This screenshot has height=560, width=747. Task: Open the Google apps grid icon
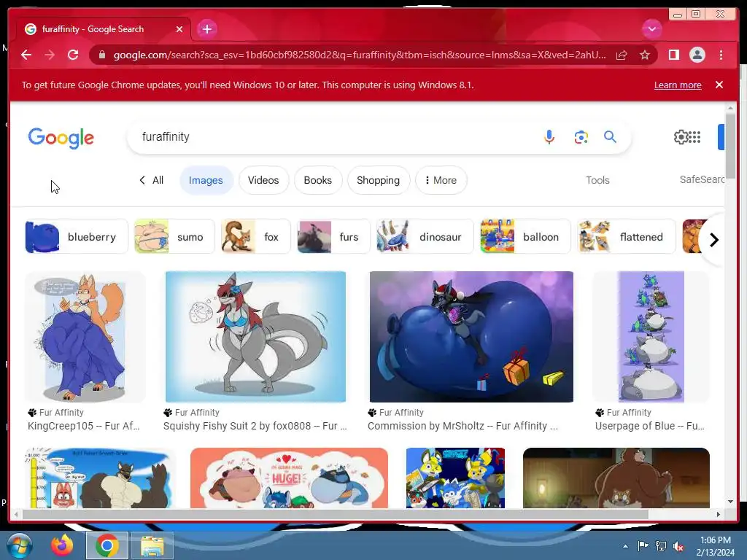(x=694, y=137)
